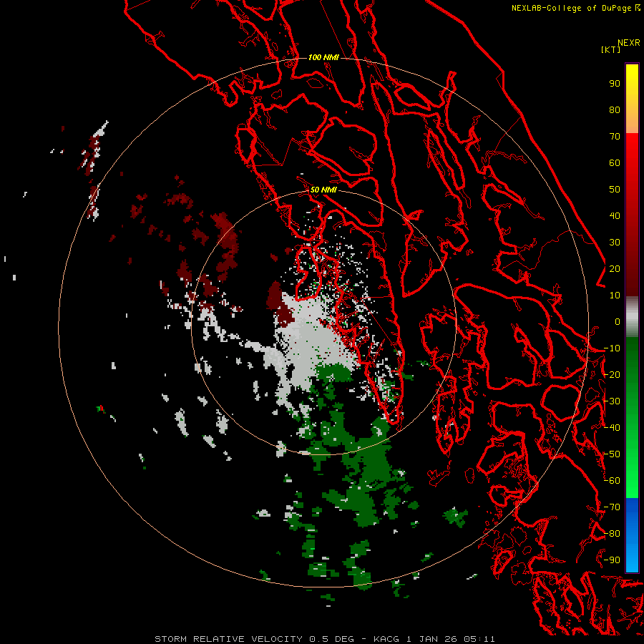Click the NEXR label at top right

click(629, 43)
